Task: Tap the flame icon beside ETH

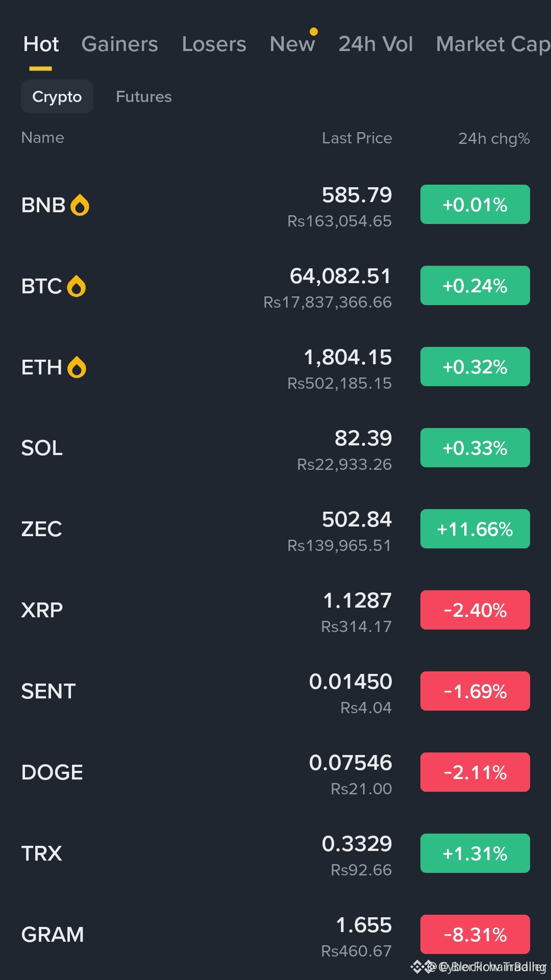Action: (77, 367)
